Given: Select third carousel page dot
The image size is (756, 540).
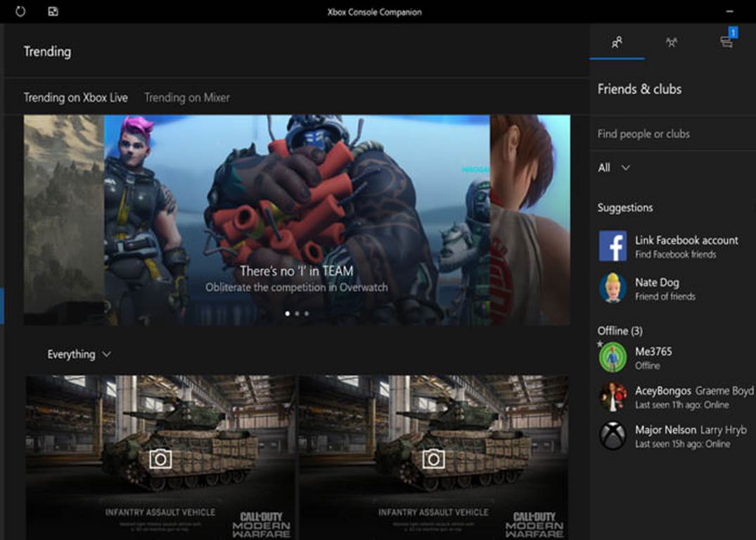Looking at the screenshot, I should click(307, 314).
